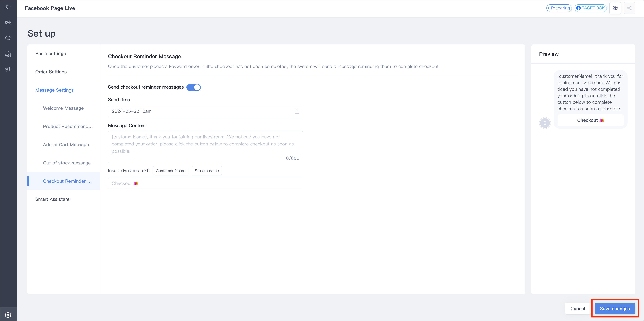Click the Checkout Reminder Message heading

point(144,56)
